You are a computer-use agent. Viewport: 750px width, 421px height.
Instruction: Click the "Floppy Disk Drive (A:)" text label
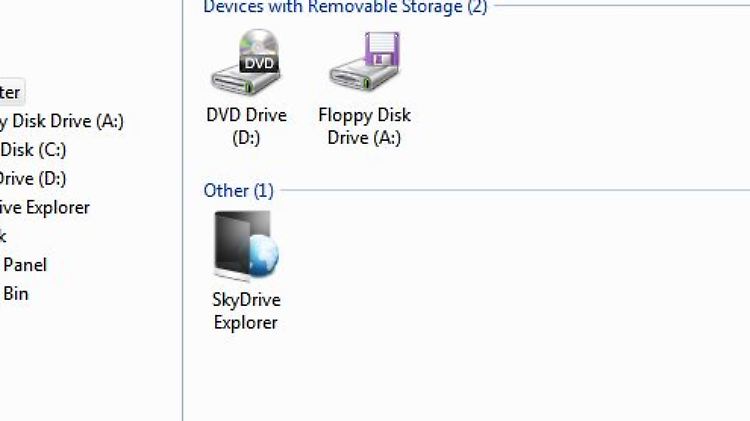(365, 126)
